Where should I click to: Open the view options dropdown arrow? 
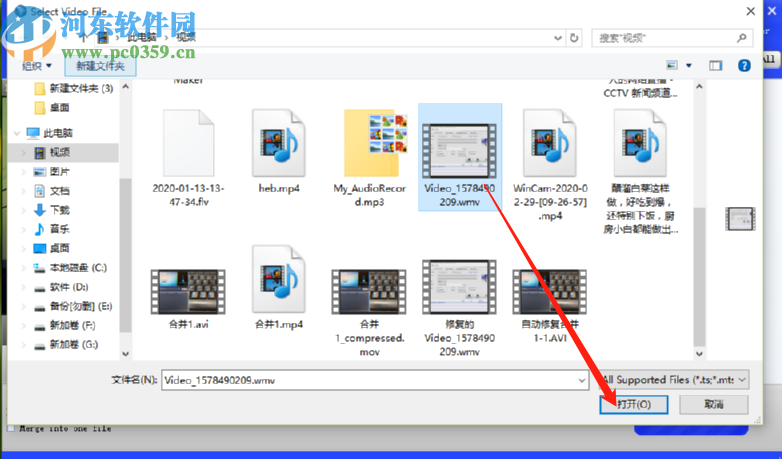click(x=689, y=65)
